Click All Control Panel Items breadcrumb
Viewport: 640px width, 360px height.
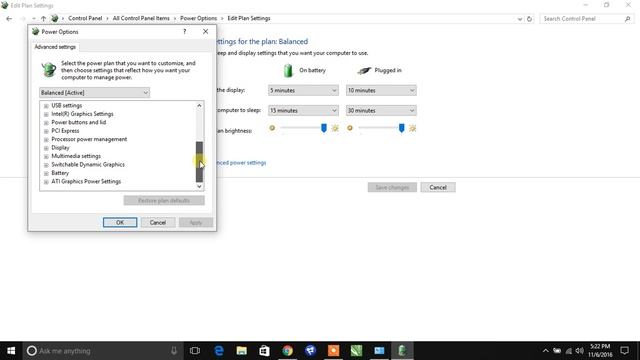[x=141, y=18]
